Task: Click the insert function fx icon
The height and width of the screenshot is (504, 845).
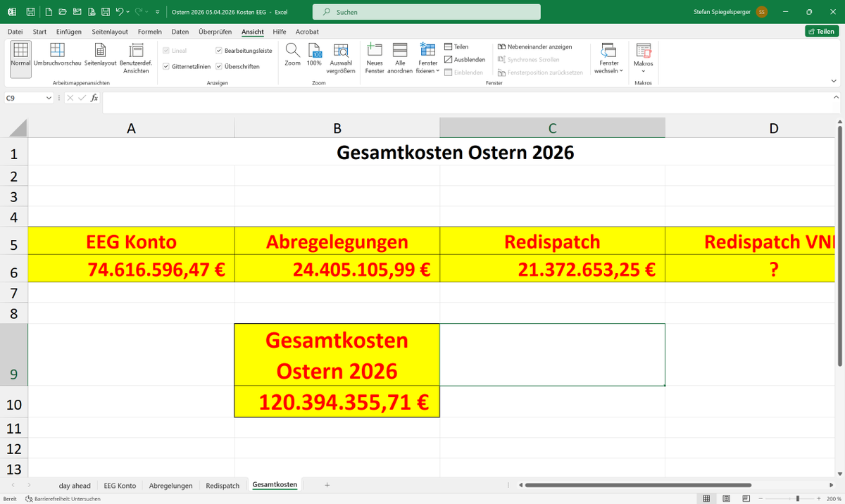Action: pos(94,98)
